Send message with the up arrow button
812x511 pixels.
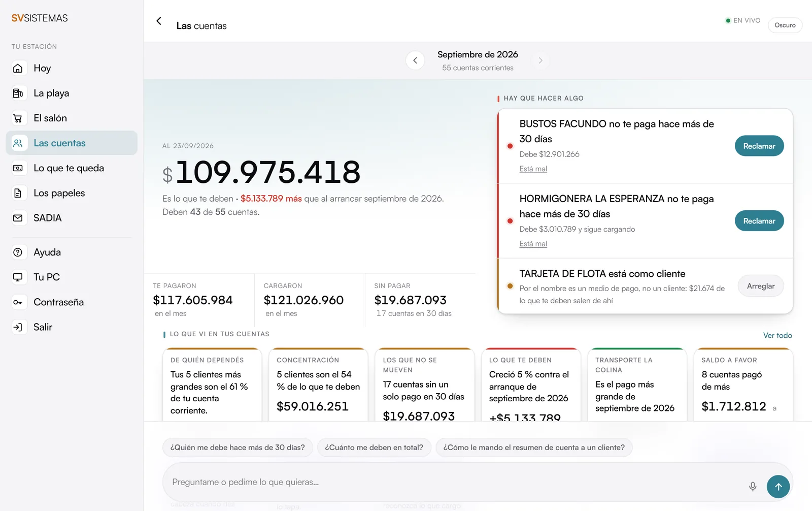point(778,487)
